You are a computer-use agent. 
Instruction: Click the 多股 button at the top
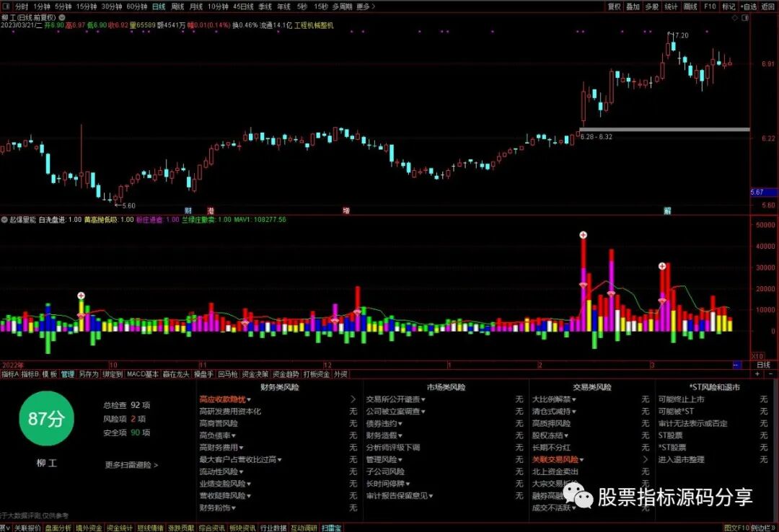point(652,6)
